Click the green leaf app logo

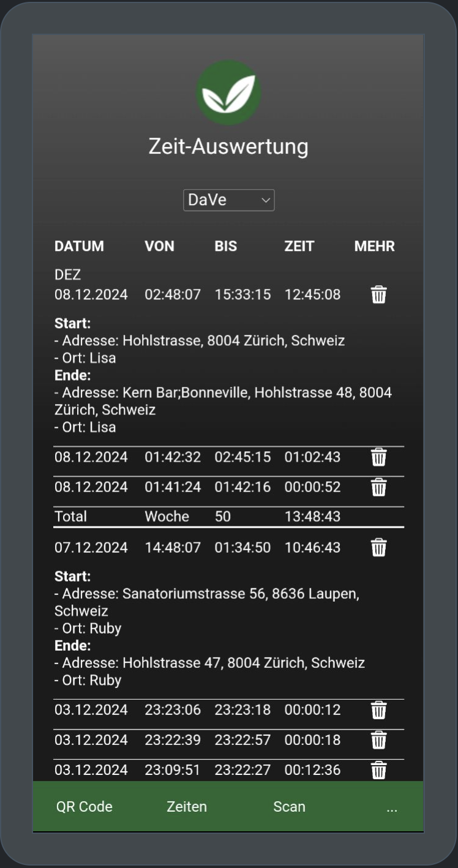point(228,93)
